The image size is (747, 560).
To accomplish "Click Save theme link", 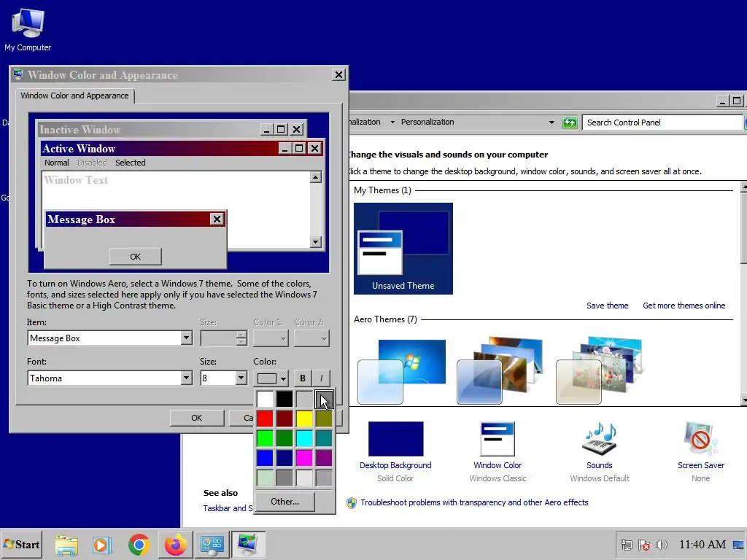I will (x=607, y=306).
